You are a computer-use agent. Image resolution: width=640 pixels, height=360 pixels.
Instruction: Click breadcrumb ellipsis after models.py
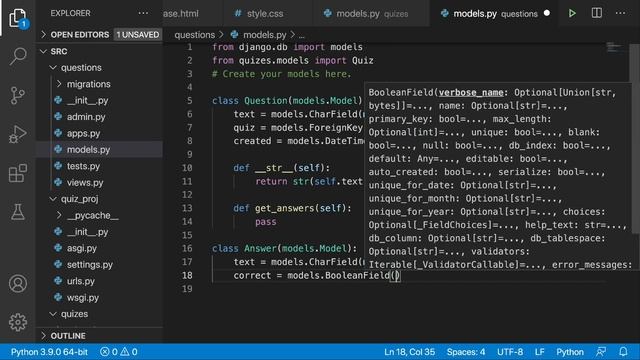click(x=302, y=35)
